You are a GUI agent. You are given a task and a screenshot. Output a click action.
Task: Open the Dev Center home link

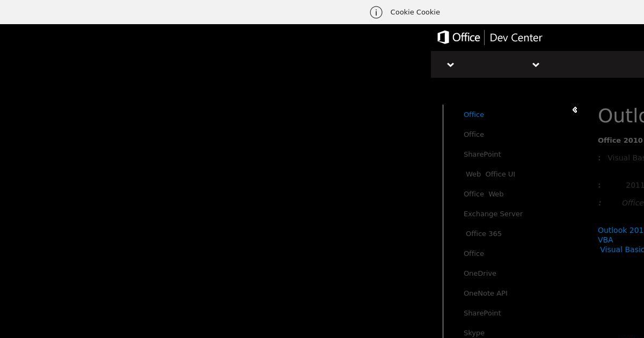point(516,38)
